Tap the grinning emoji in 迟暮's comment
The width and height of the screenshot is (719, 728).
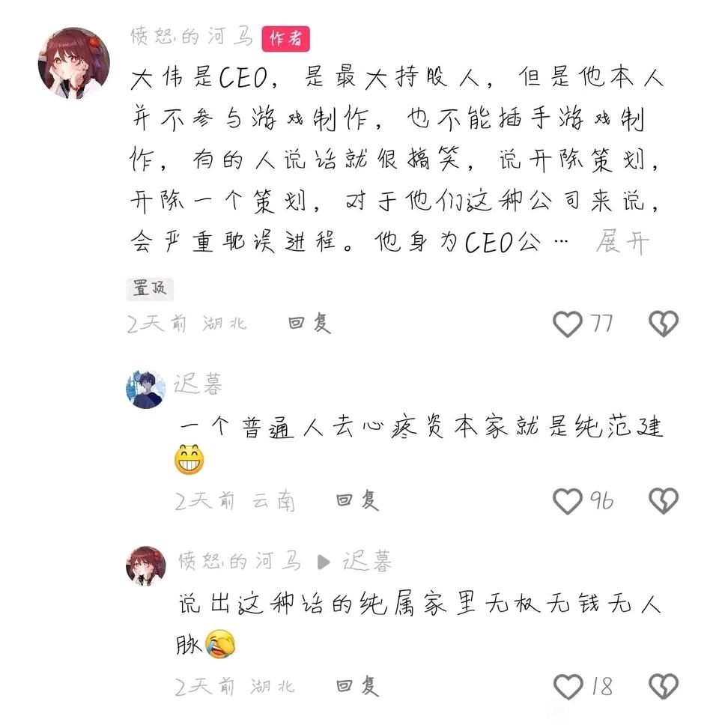[189, 459]
